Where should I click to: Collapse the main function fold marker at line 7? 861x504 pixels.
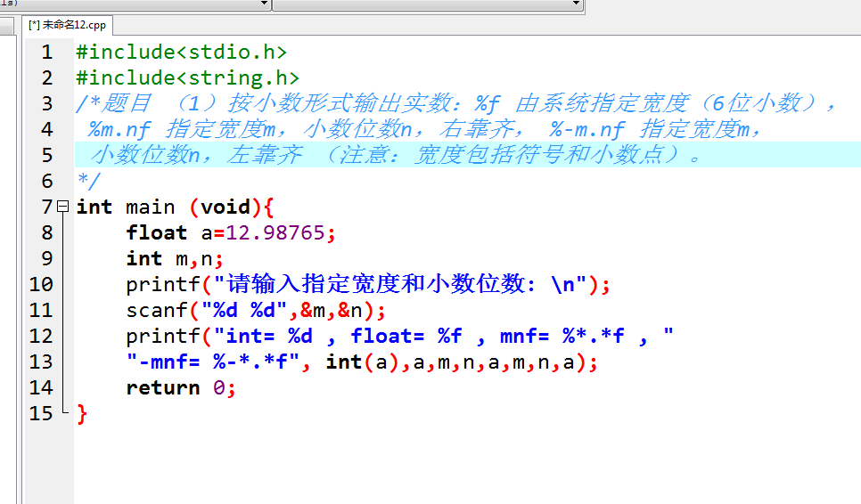tap(63, 207)
